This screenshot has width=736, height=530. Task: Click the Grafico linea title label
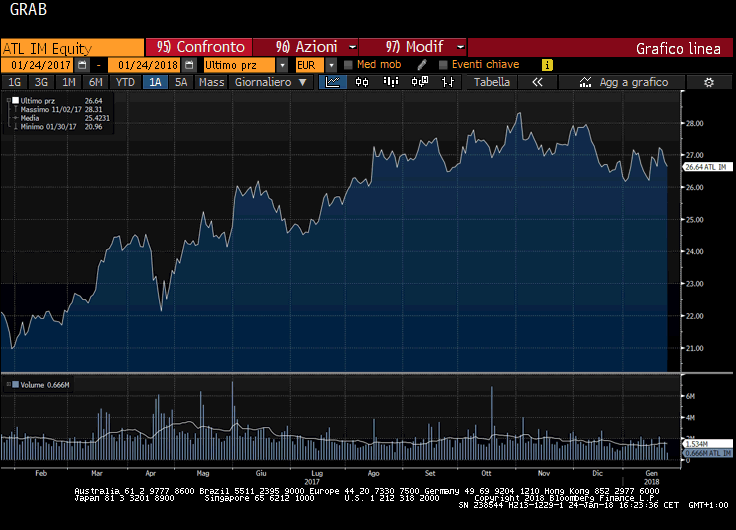tap(678, 48)
